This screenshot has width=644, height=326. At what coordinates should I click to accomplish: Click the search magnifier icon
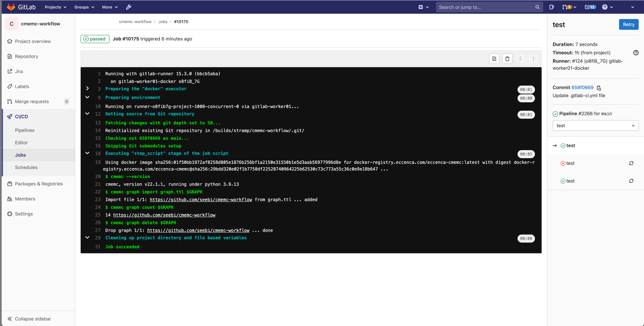tap(537, 7)
